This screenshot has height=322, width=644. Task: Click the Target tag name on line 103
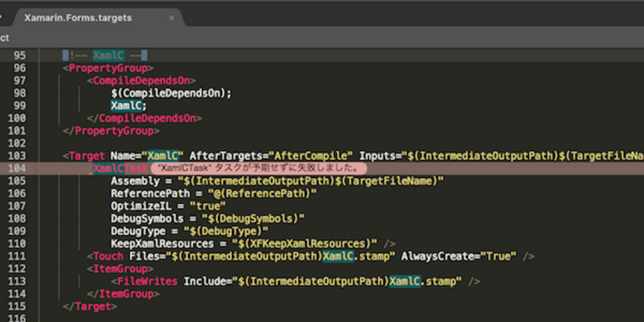point(87,156)
